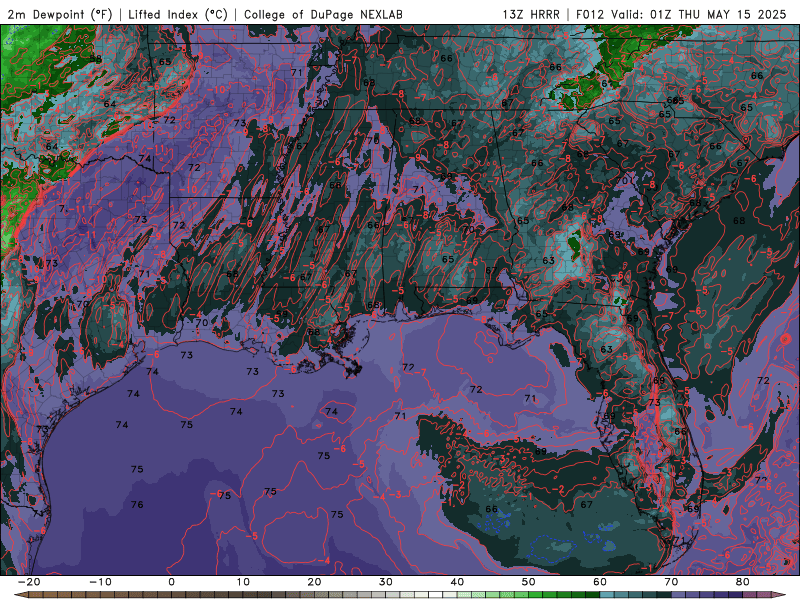Image resolution: width=800 pixels, height=600 pixels.
Task: Click the bright green segment of the color bar
Action: point(535,595)
